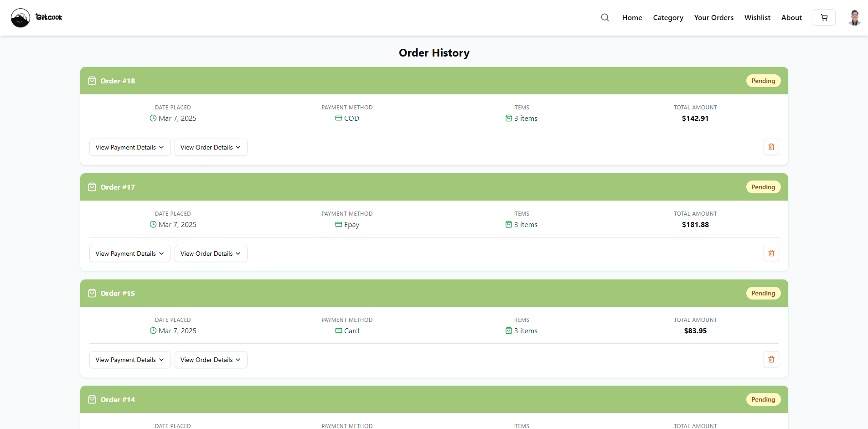Delete Order #17 with trash icon

771,253
